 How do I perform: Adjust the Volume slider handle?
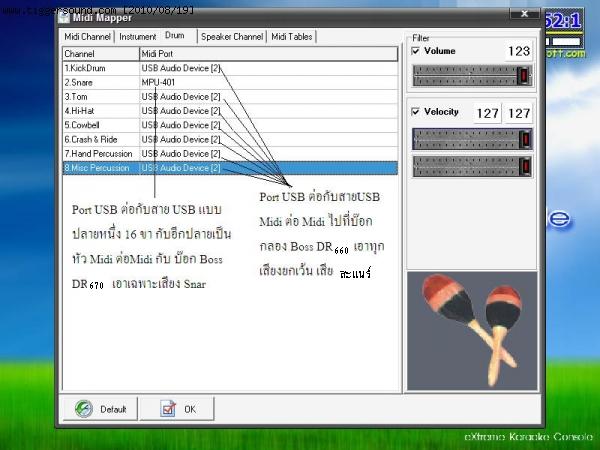pyautogui.click(x=524, y=75)
